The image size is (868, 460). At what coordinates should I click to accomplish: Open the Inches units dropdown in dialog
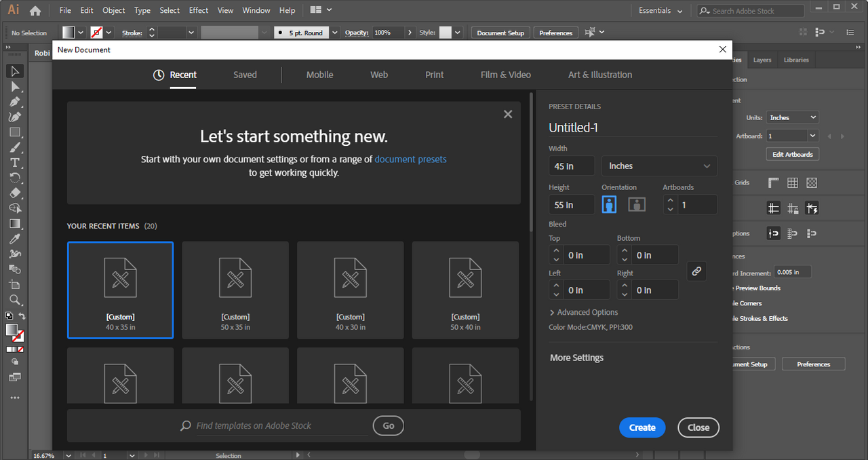click(659, 166)
